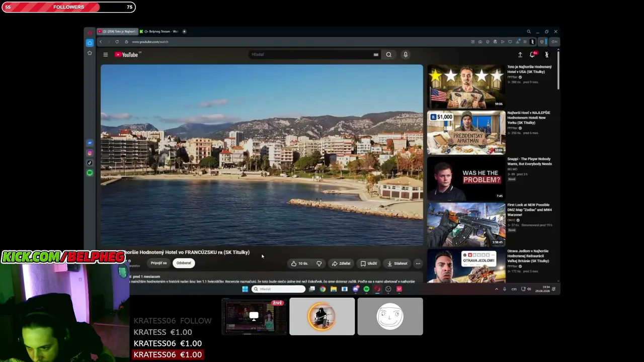Like the video (10 tis.)

[299, 263]
